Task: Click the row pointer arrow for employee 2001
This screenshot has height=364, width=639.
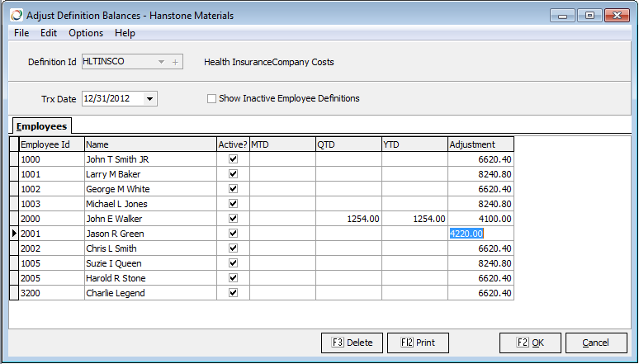Action: (x=13, y=234)
